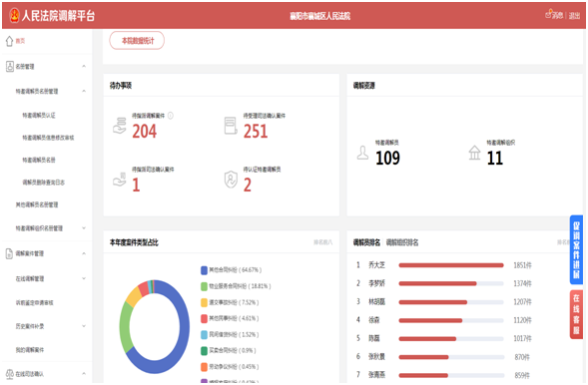
Task: Open messages 消息 in the top header
Action: tap(554, 15)
